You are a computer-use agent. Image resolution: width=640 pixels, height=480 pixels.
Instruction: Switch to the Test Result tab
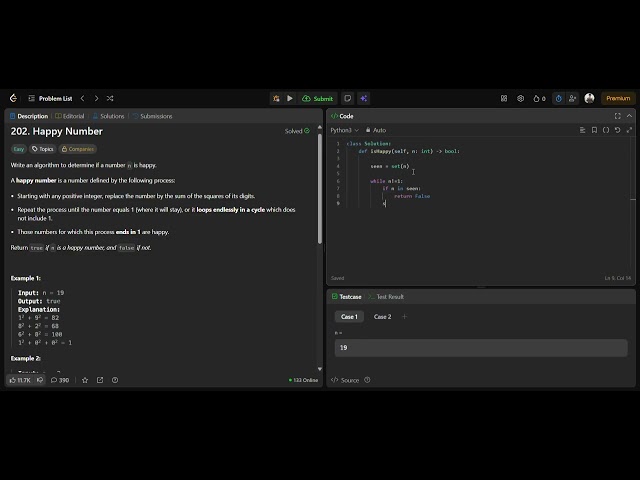[x=386, y=297]
